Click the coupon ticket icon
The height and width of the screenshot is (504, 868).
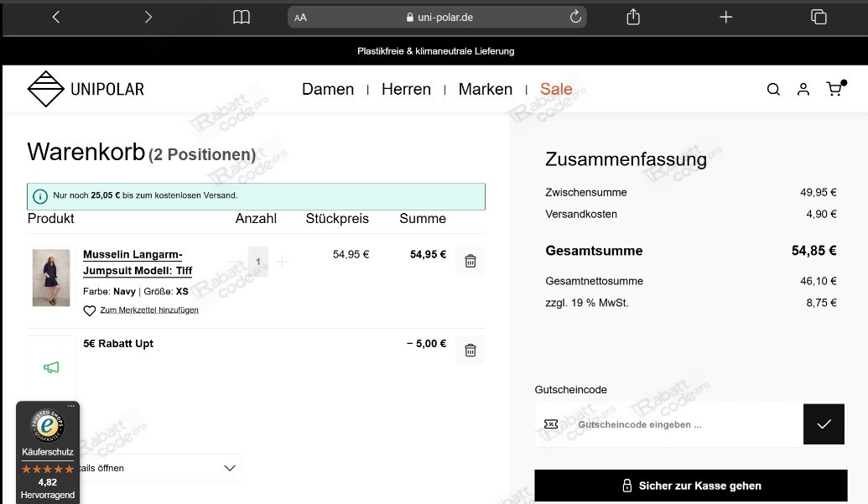(x=551, y=424)
